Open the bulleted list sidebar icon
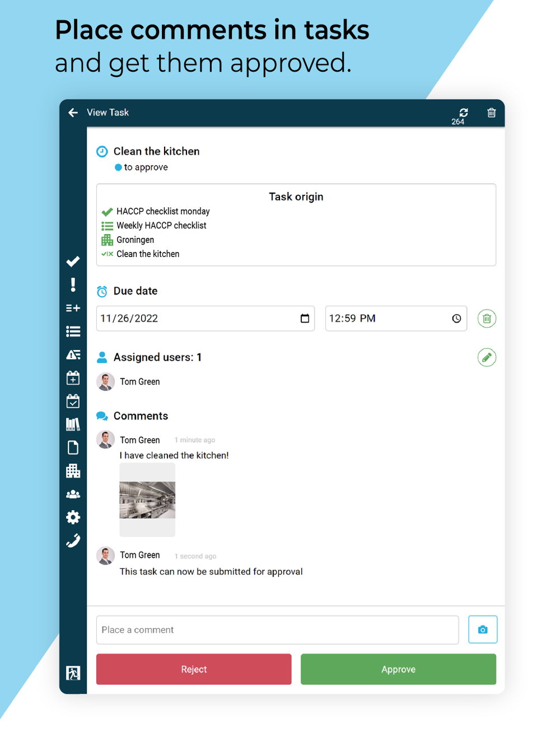560x747 pixels. tap(73, 332)
